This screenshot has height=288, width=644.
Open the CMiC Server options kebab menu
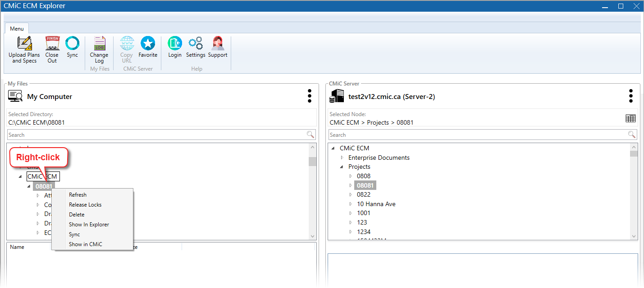[x=631, y=96]
